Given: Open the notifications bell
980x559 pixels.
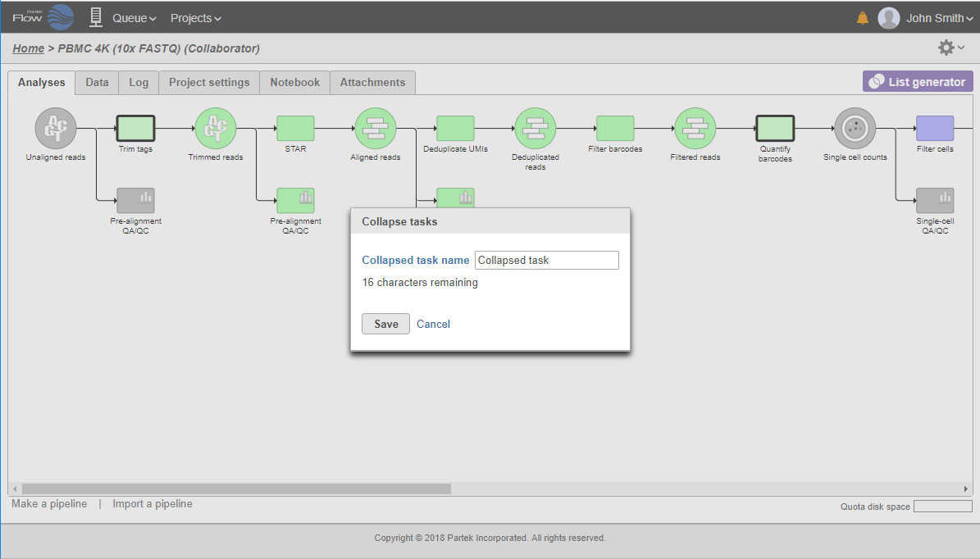Looking at the screenshot, I should coord(863,18).
